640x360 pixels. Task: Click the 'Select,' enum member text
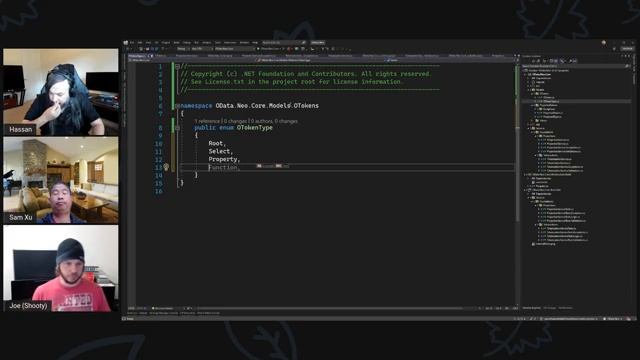point(220,151)
